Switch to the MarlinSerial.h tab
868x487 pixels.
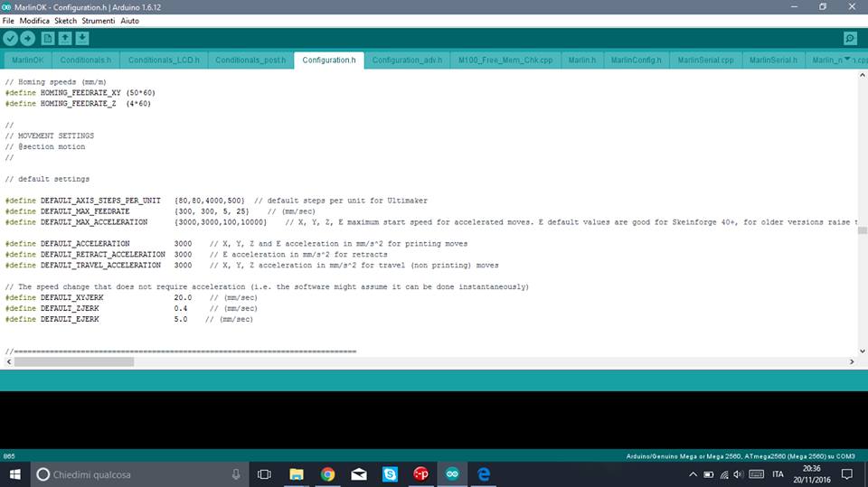[x=773, y=60]
